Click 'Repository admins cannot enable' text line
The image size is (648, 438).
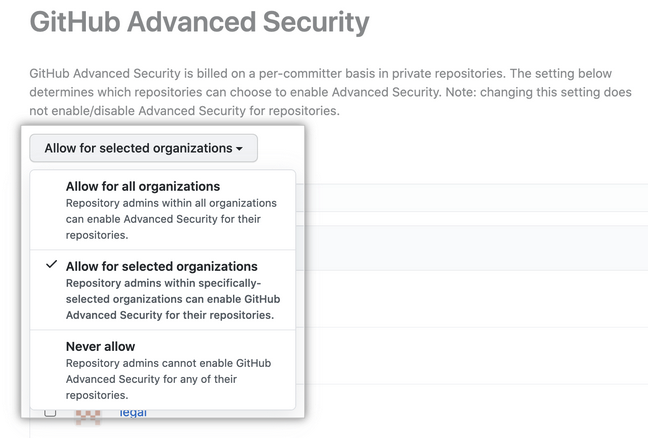[x=168, y=363]
